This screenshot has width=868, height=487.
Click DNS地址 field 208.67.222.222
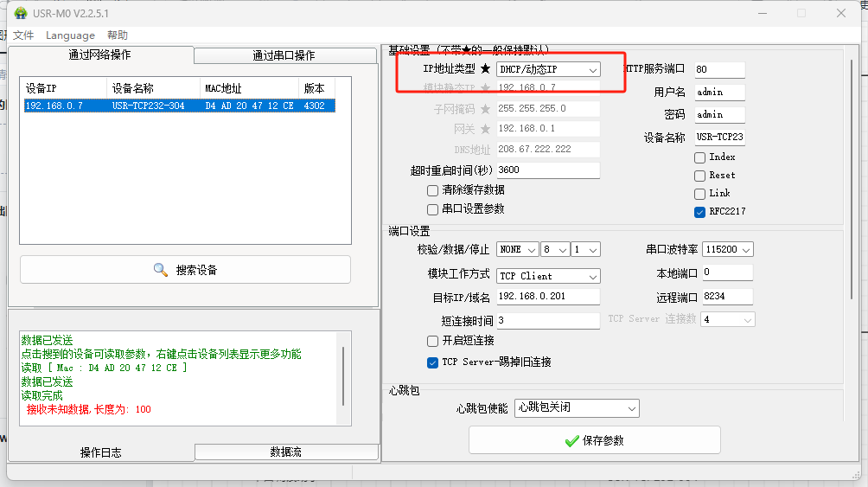(548, 149)
